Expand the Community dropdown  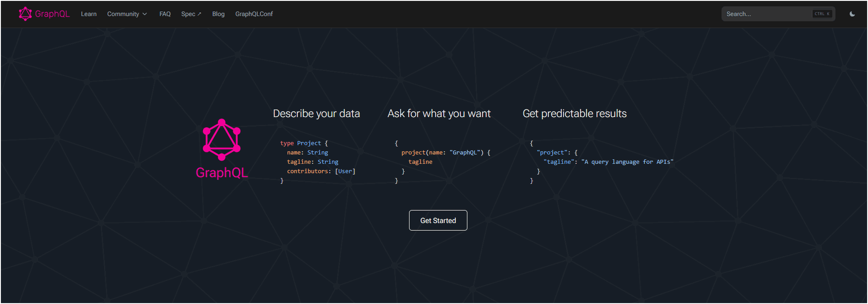[x=127, y=14]
